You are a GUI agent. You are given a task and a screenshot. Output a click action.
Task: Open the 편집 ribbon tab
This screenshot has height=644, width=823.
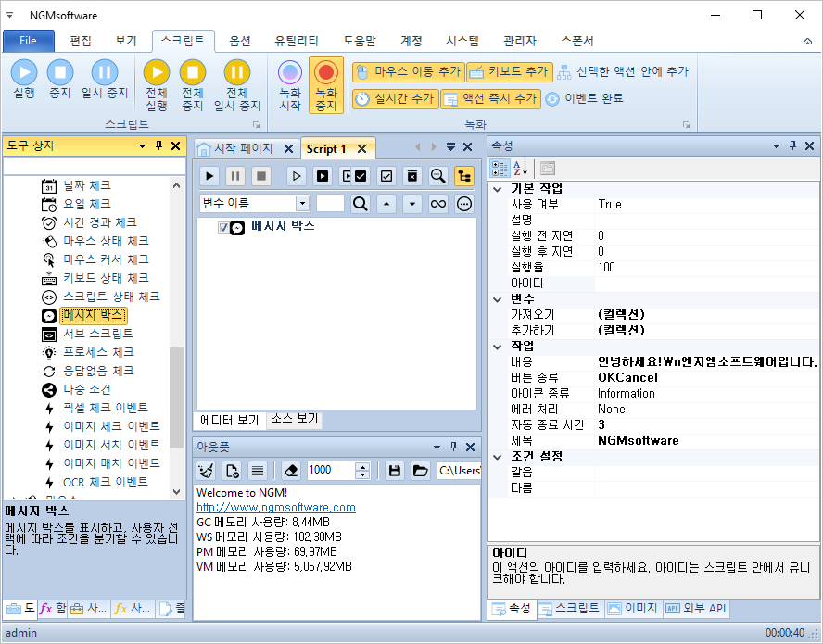tap(81, 41)
